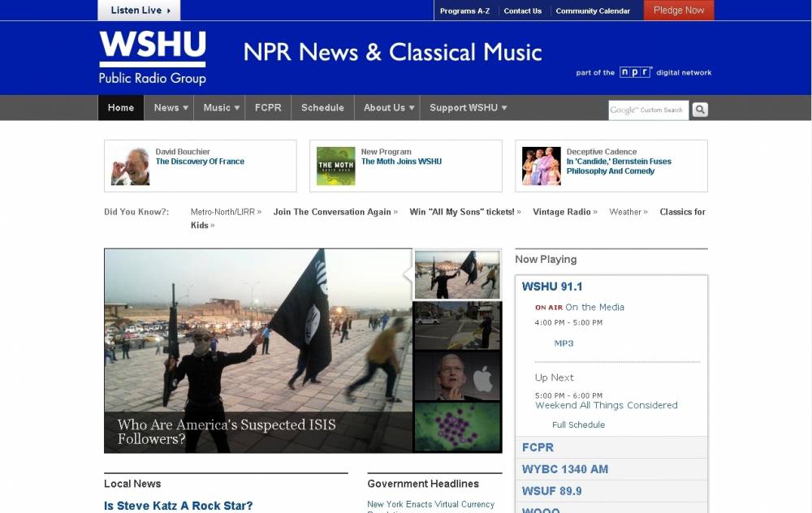Click the MP3 stream link
The width and height of the screenshot is (812, 513).
point(564,343)
